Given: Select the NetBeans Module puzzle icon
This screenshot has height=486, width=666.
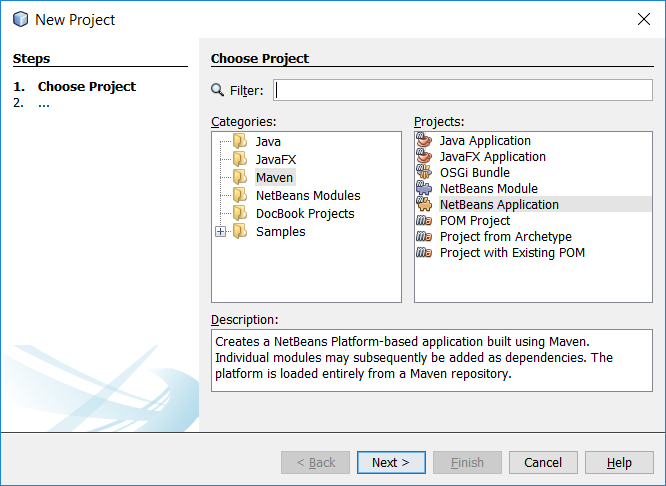Looking at the screenshot, I should (x=424, y=188).
